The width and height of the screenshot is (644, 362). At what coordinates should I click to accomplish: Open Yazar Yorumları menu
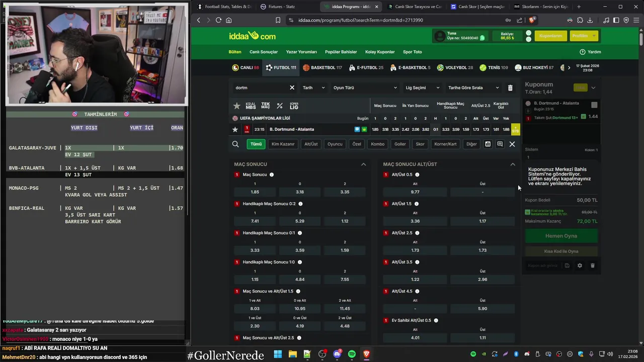[301, 52]
